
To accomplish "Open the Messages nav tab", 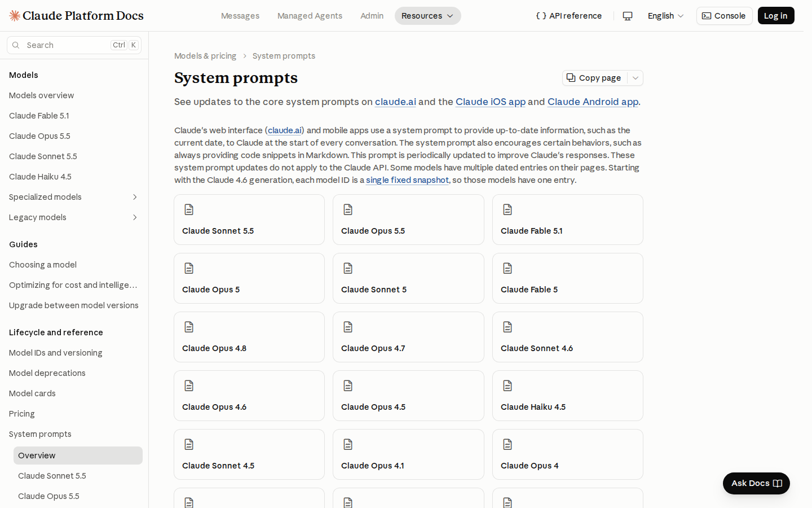I will point(240,16).
